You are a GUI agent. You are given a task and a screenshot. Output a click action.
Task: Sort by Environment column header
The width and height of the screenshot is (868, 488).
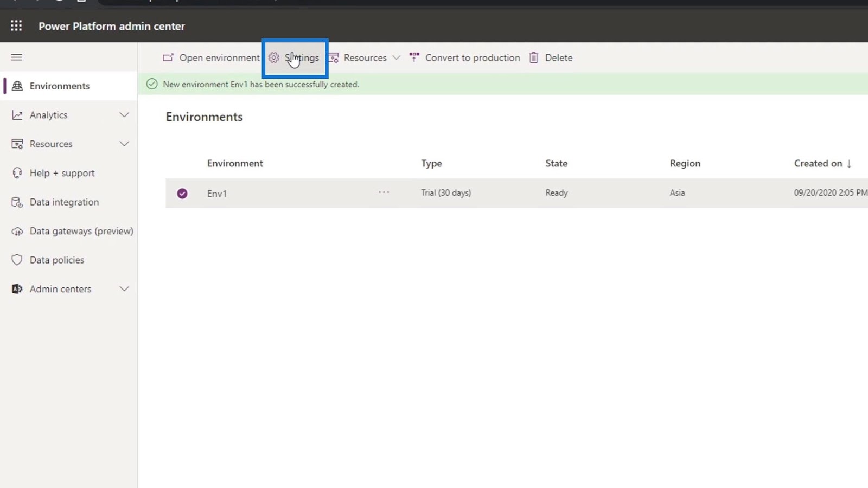[235, 163]
